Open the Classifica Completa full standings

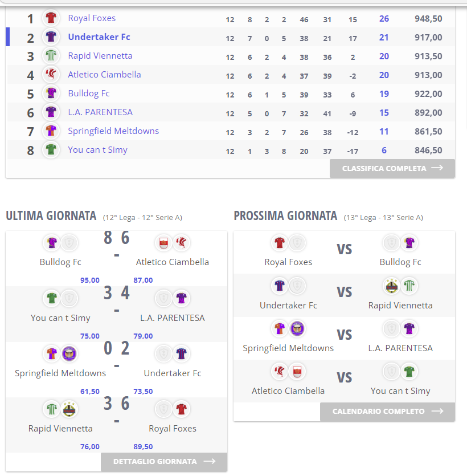[392, 168]
